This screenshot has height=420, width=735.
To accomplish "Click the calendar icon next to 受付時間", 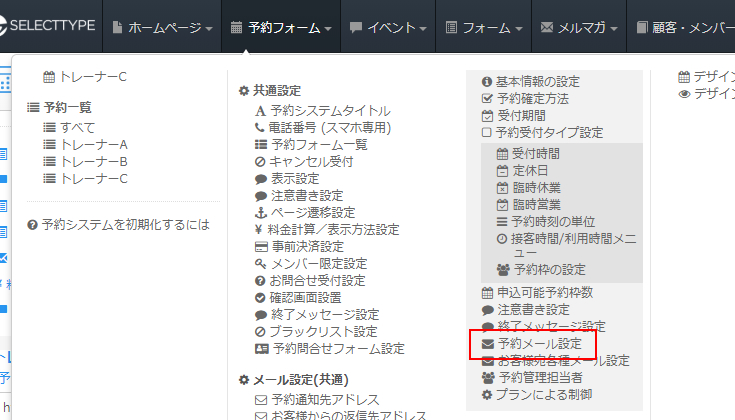I will coord(502,154).
